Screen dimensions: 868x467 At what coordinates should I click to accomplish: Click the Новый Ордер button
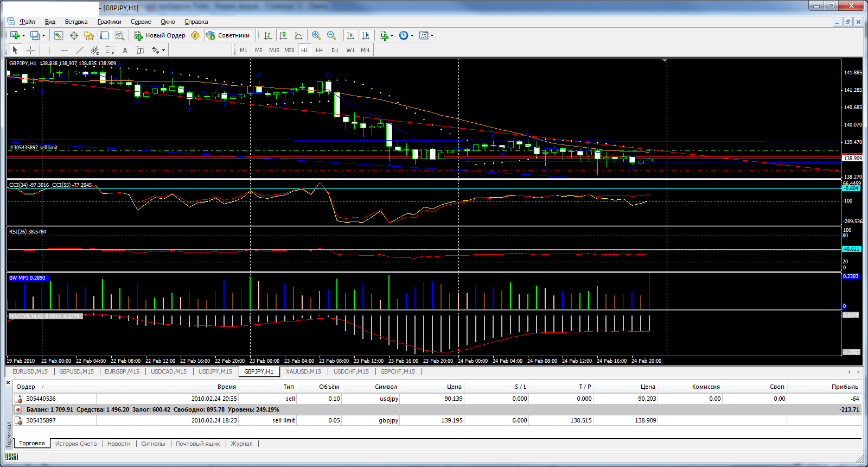160,35
